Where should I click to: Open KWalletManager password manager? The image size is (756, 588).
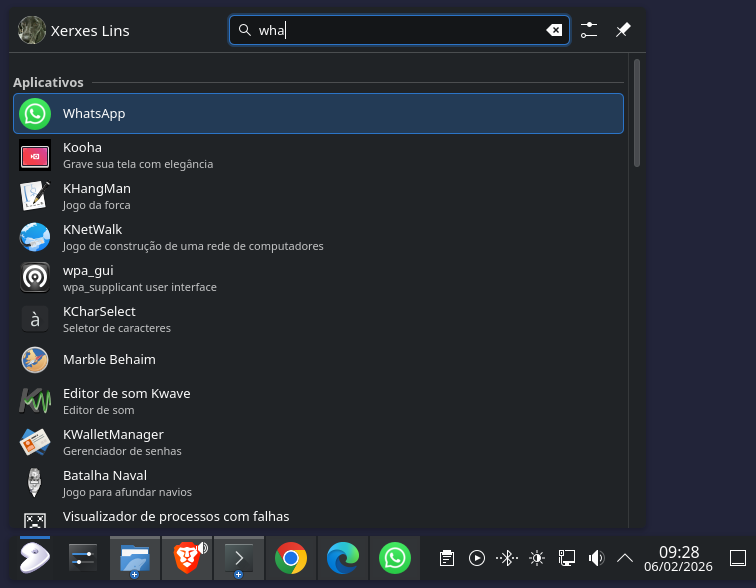[318, 442]
